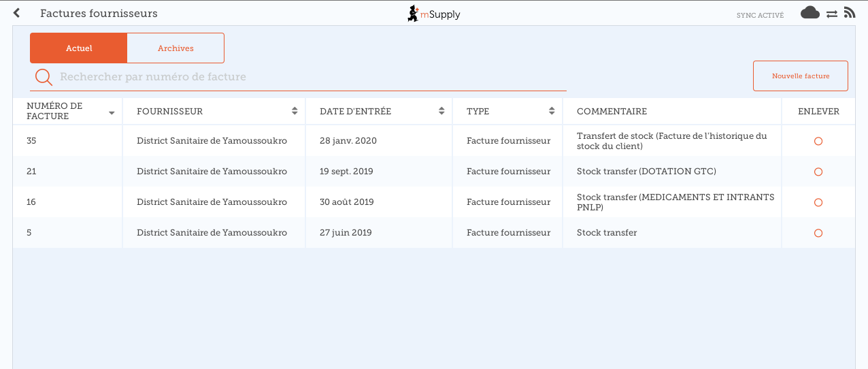Sort by Numéro de facture column
Viewport: 868px width, 369px height.
click(x=112, y=112)
